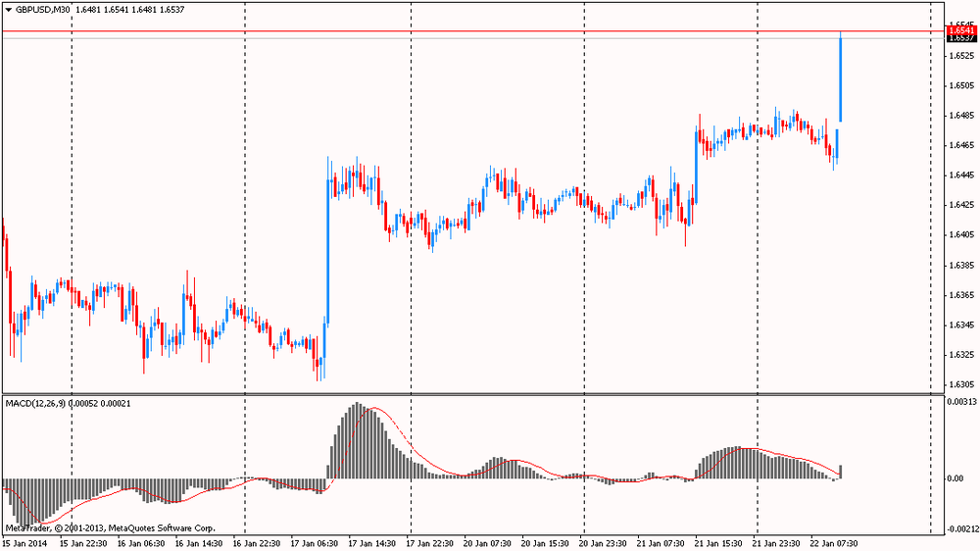Click the 17 Jan 14:30 time label
980x551 pixels.
click(x=371, y=543)
